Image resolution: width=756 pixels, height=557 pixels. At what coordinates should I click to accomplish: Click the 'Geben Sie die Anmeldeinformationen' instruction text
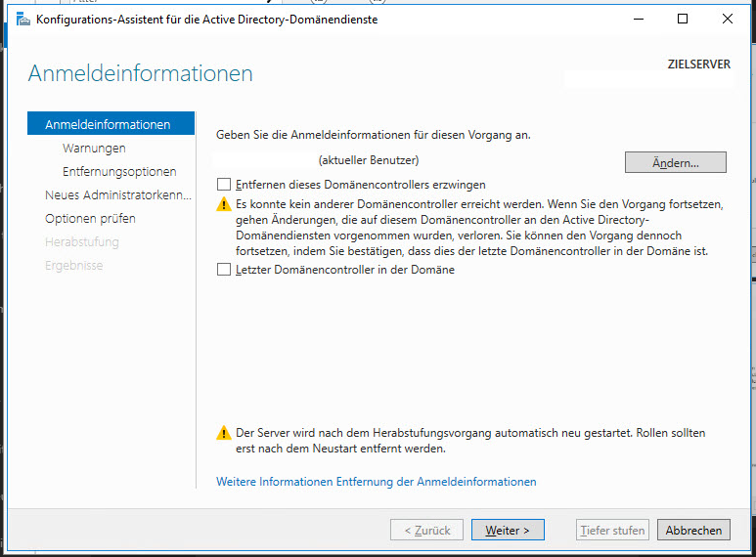(x=374, y=135)
